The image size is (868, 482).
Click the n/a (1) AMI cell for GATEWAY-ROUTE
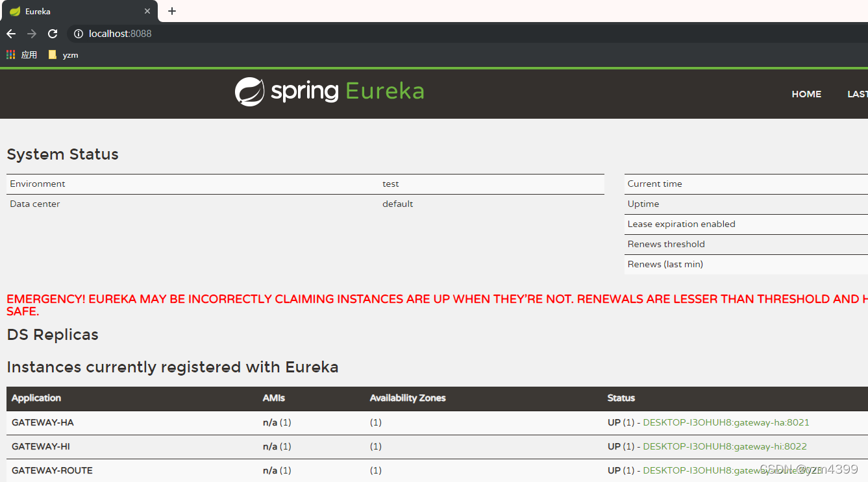[277, 470]
